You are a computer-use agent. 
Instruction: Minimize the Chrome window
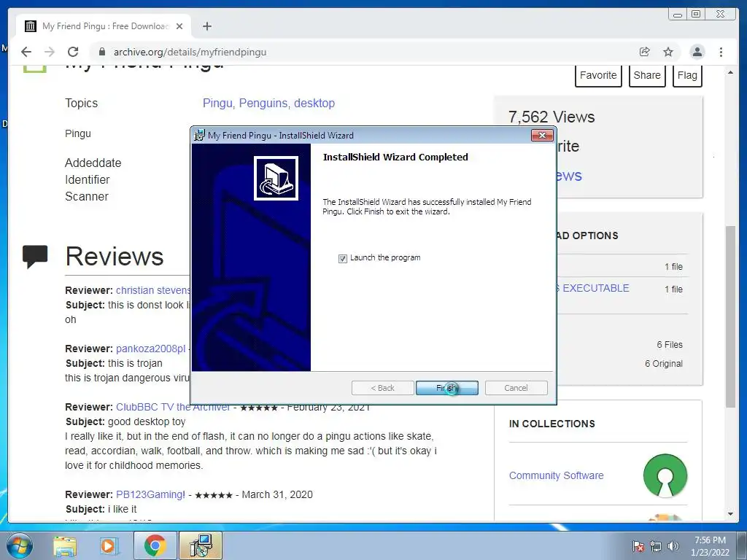point(678,15)
